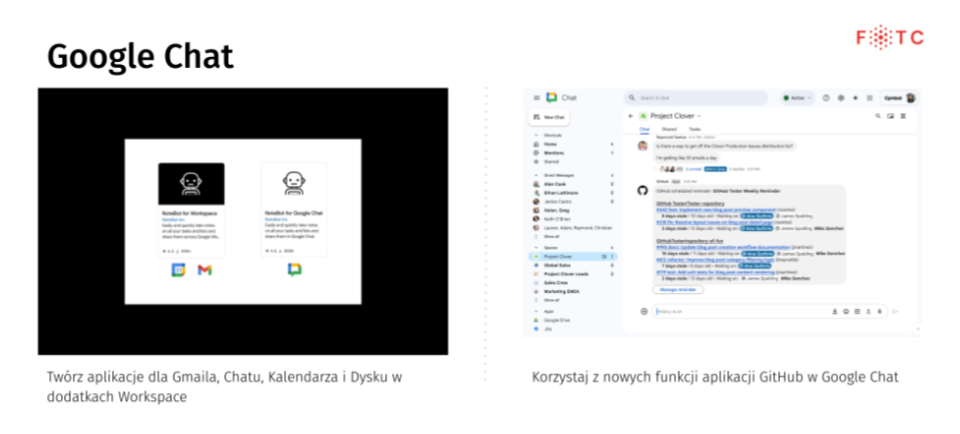Collapse the Spaces section
Viewport: 960px width, 434px height.
536,247
